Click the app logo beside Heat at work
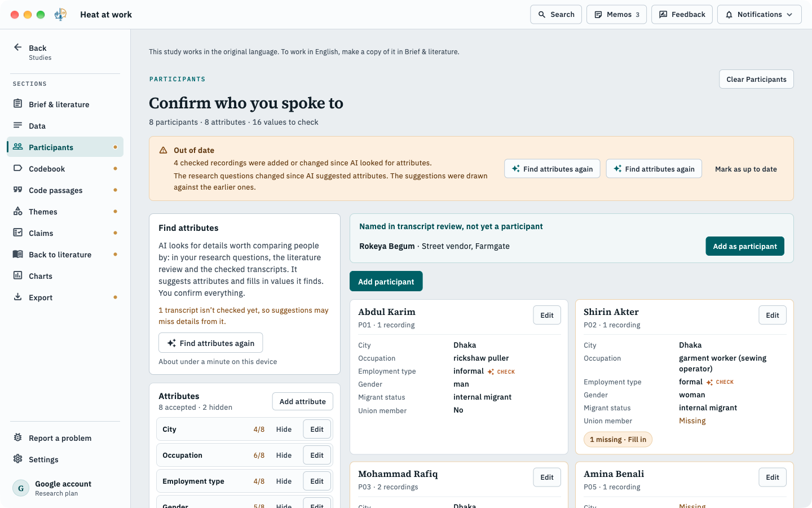 coord(60,15)
